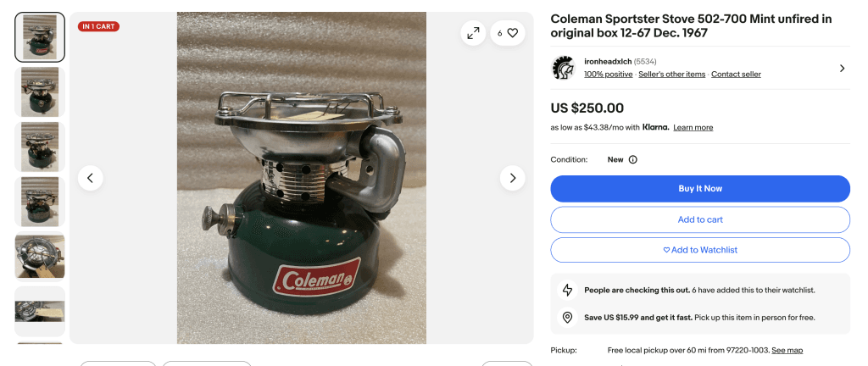
Task: Show the previous product image
Action: pos(91,178)
